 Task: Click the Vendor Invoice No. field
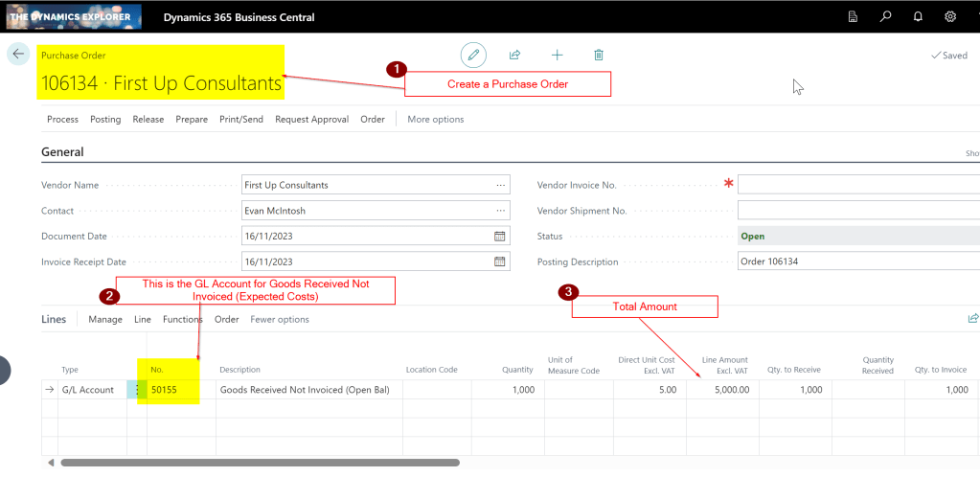point(857,185)
